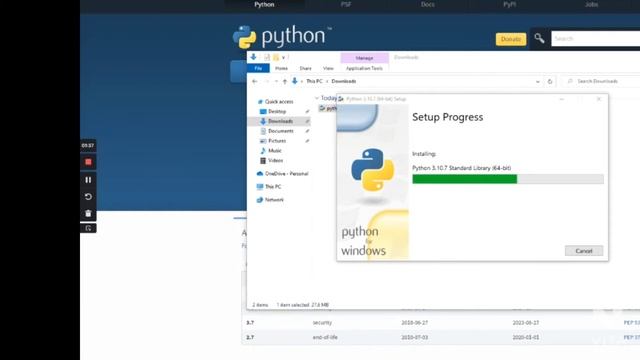Click the Donate button on python.org
The height and width of the screenshot is (360, 640).
click(x=511, y=39)
